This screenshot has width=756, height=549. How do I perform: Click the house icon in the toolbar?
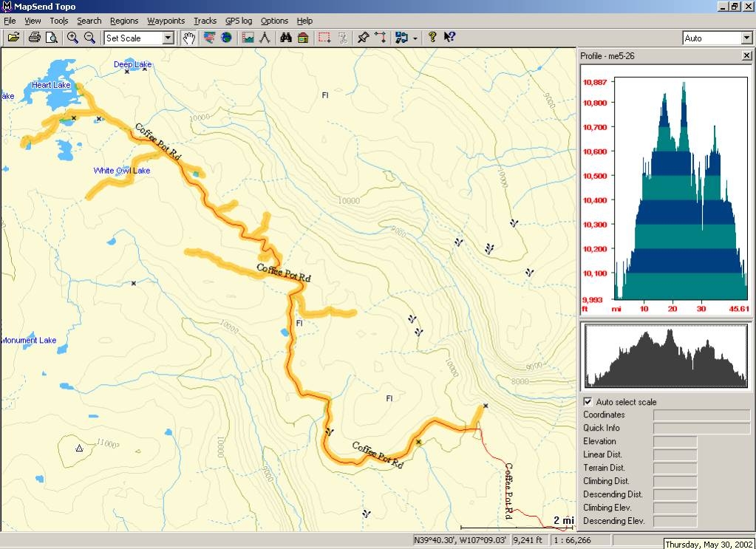[303, 38]
